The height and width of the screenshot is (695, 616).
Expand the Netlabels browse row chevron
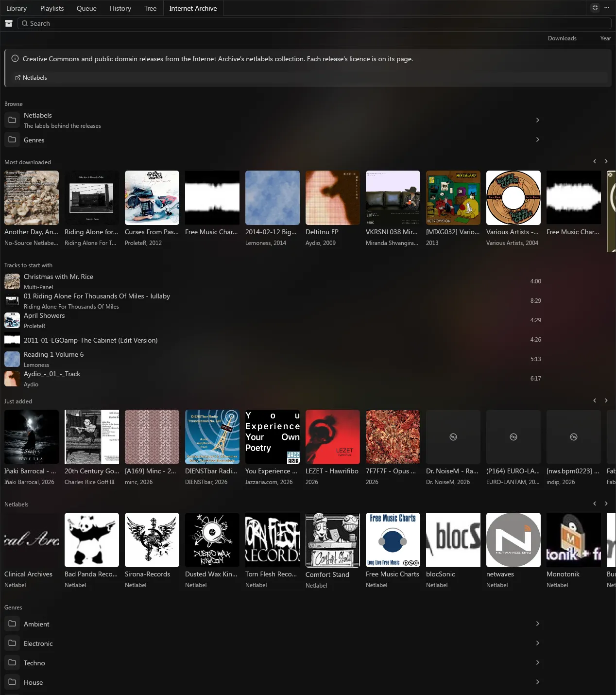[537, 120]
